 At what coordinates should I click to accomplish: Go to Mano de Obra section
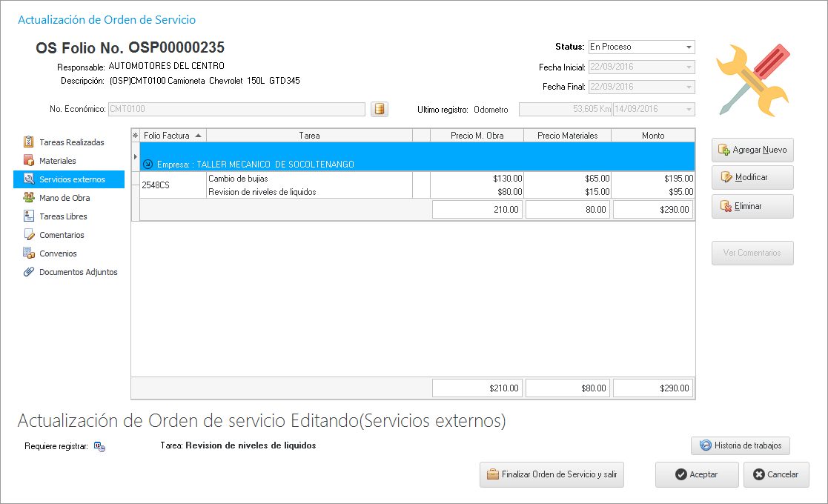(64, 198)
